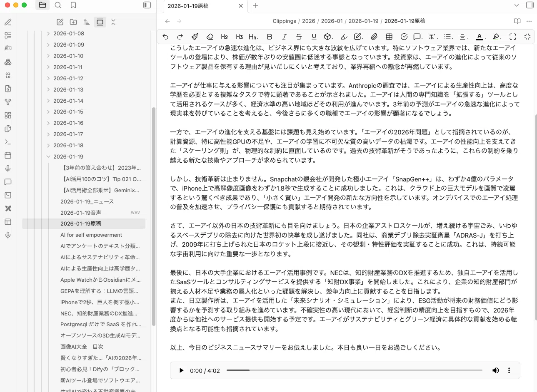The width and height of the screenshot is (537, 392).
Task: Switch to the bookmarks sidebar tab
Action: coord(73,5)
